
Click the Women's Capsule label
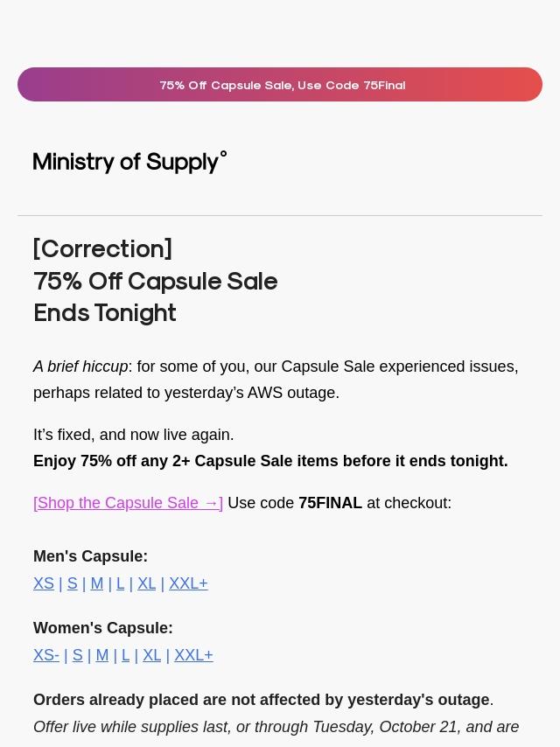102,628
